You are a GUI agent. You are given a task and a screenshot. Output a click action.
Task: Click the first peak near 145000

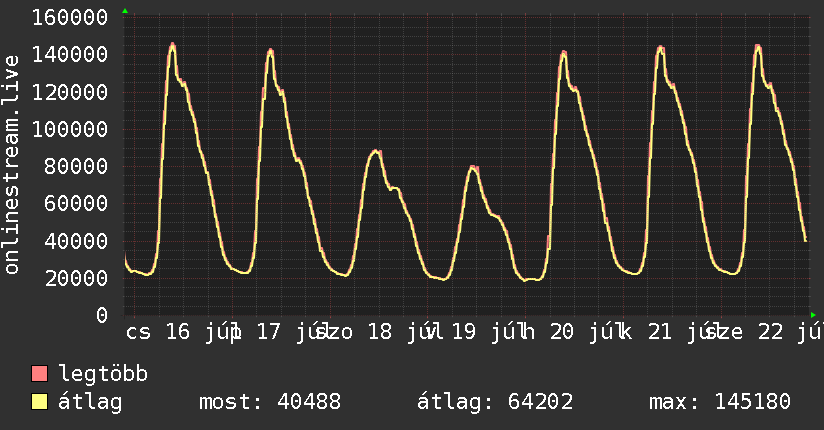click(172, 45)
